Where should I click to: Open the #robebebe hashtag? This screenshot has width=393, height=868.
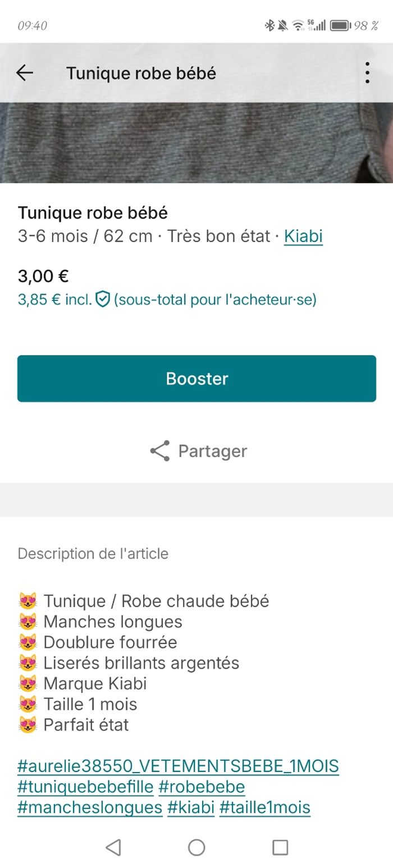pyautogui.click(x=202, y=787)
